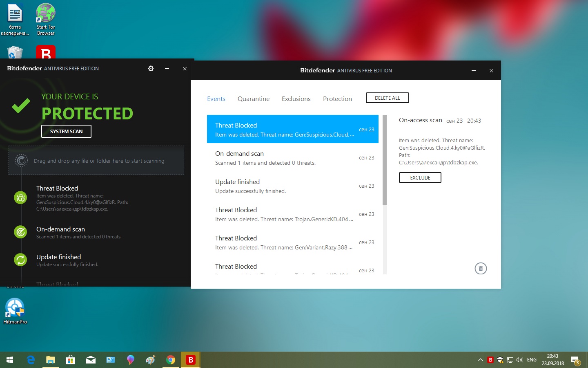
Task: Show hidden system tray icons
Action: click(x=480, y=360)
